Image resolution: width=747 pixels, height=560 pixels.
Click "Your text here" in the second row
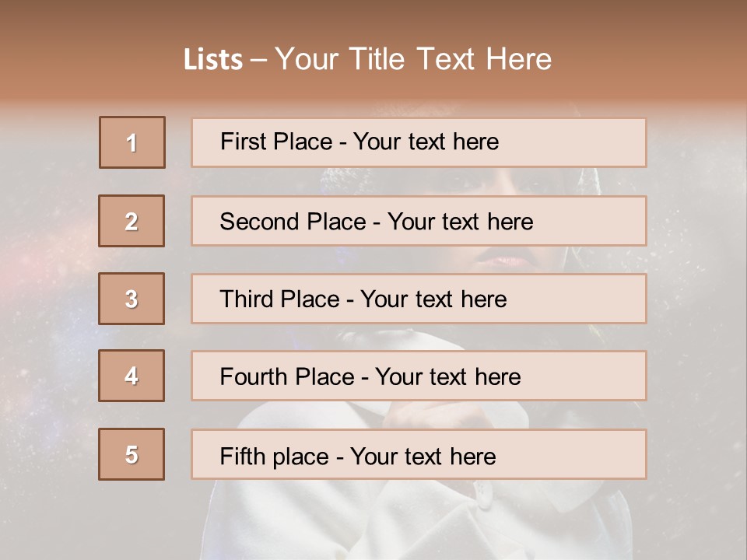460,222
